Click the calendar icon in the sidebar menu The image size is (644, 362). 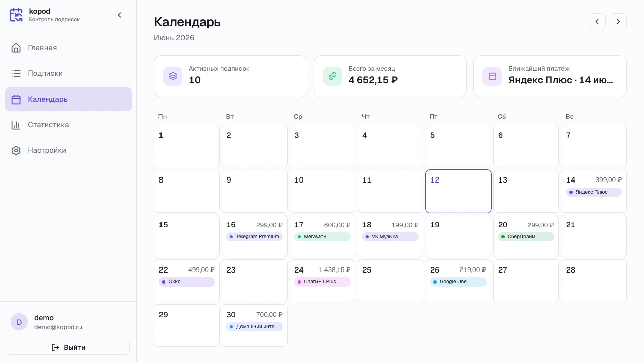[16, 99]
